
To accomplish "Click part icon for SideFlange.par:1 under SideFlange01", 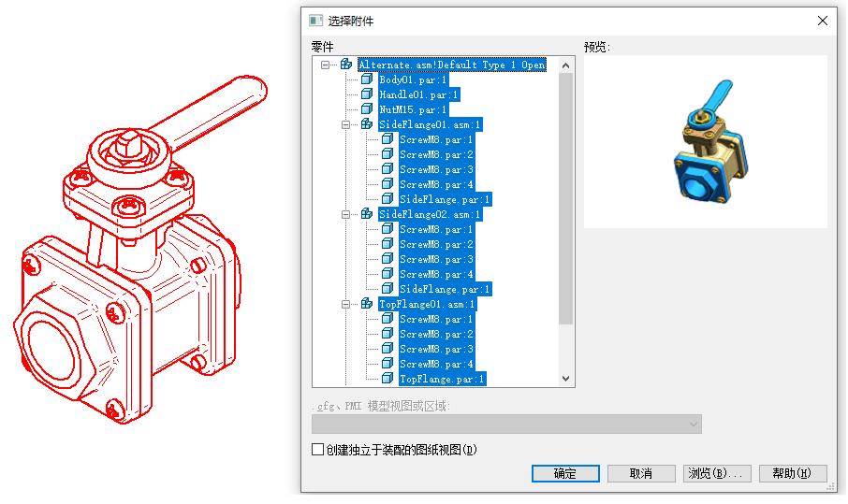I will 387,199.
